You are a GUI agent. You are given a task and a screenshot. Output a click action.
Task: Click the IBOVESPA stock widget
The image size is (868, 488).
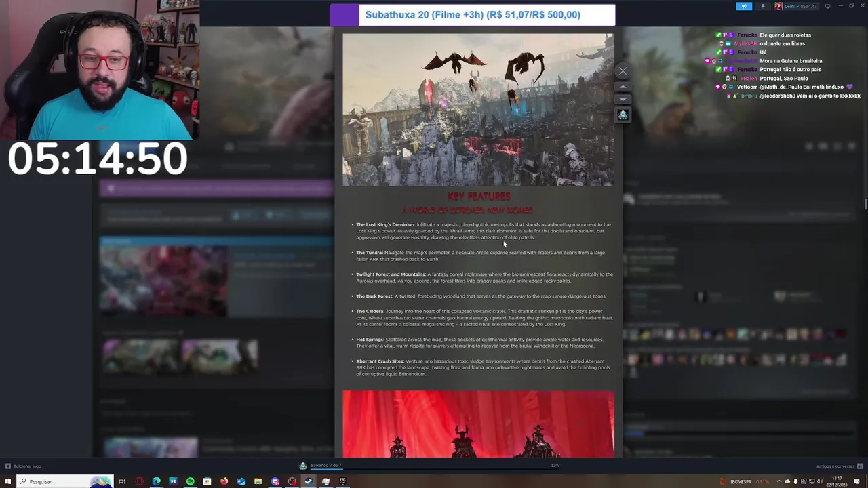(745, 481)
